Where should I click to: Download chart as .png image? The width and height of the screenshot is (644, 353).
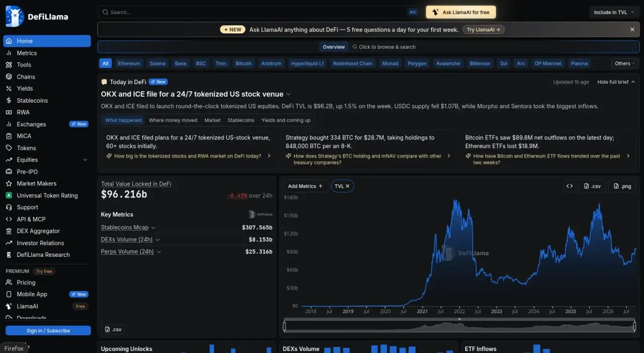(622, 186)
